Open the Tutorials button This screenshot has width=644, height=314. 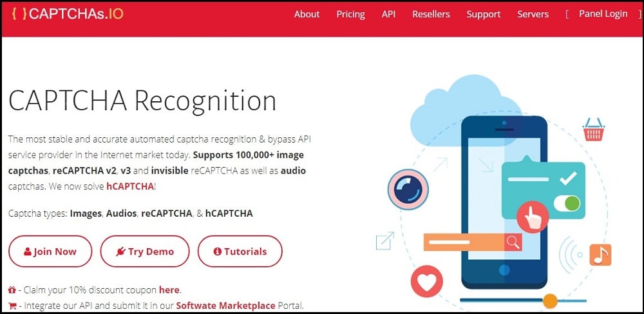[240, 251]
